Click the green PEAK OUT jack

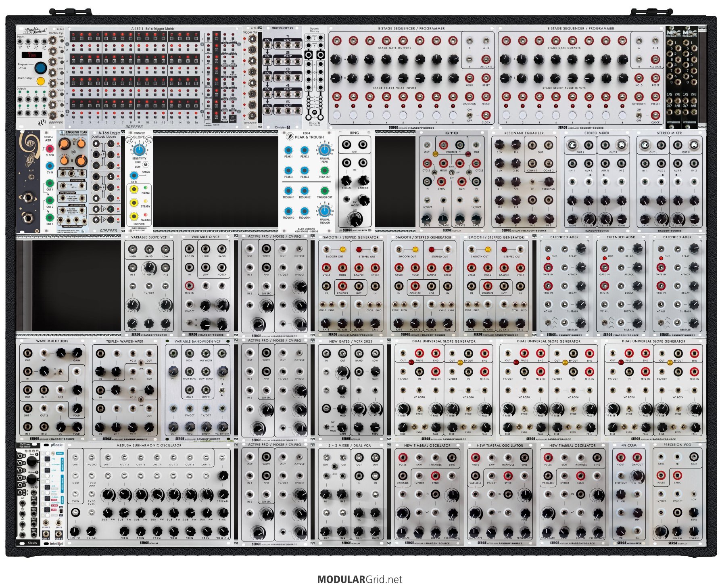324,170
